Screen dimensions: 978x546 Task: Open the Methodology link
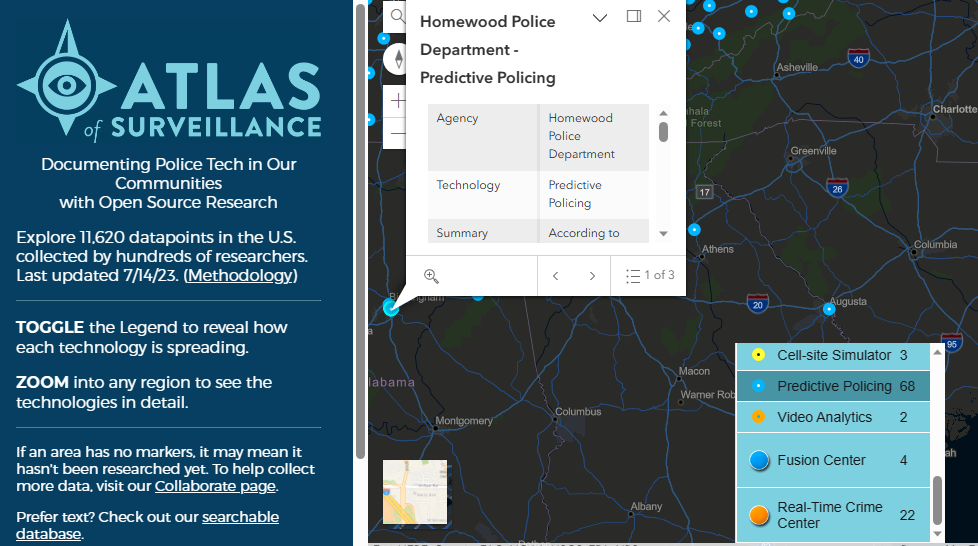pos(240,275)
